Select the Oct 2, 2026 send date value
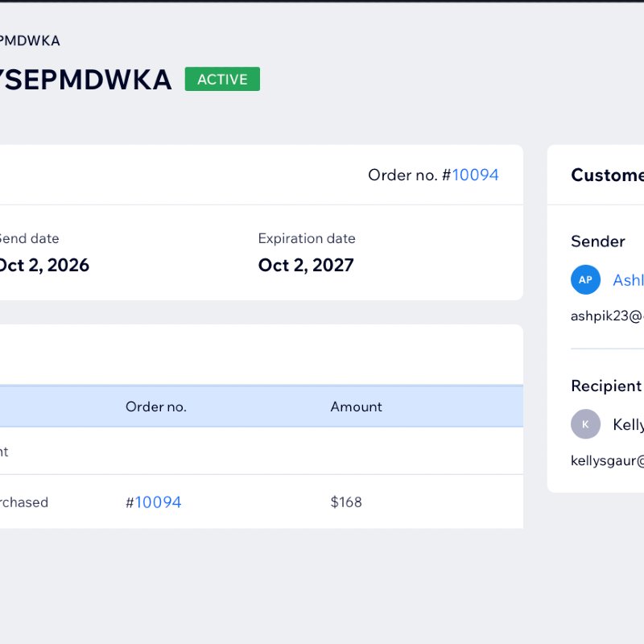 (44, 266)
